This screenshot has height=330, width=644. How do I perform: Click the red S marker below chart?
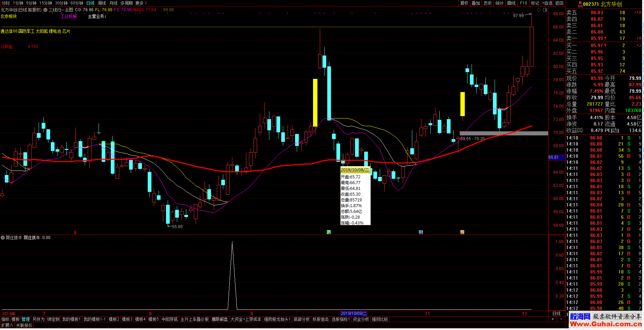[75, 232]
